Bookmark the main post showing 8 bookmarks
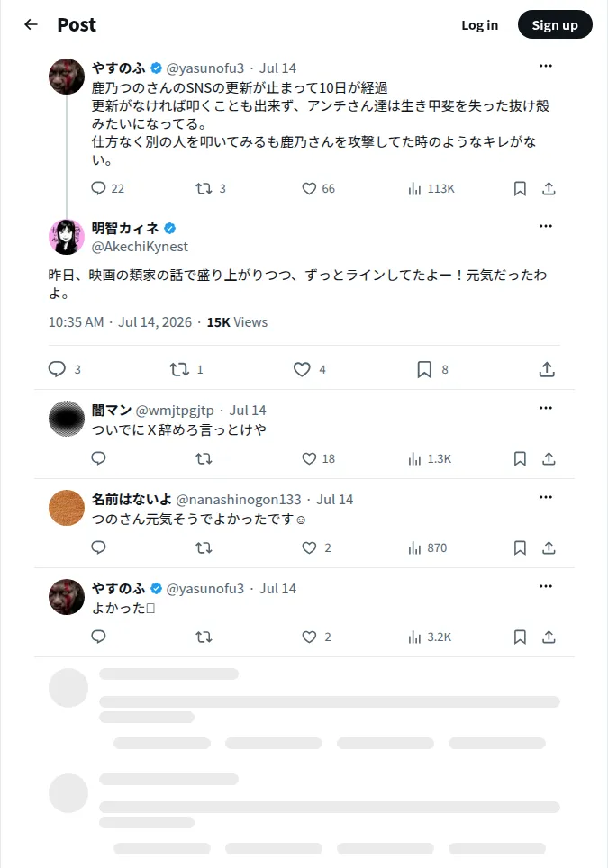The image size is (608, 868). [424, 369]
